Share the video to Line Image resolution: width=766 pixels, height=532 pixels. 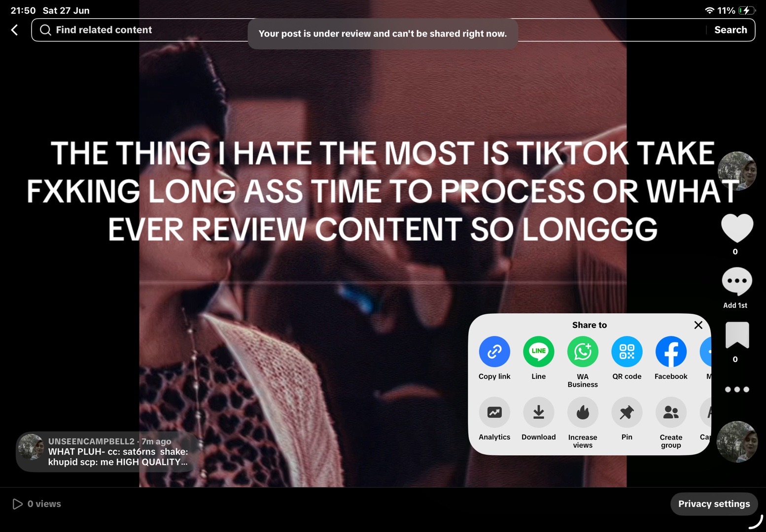tap(538, 352)
